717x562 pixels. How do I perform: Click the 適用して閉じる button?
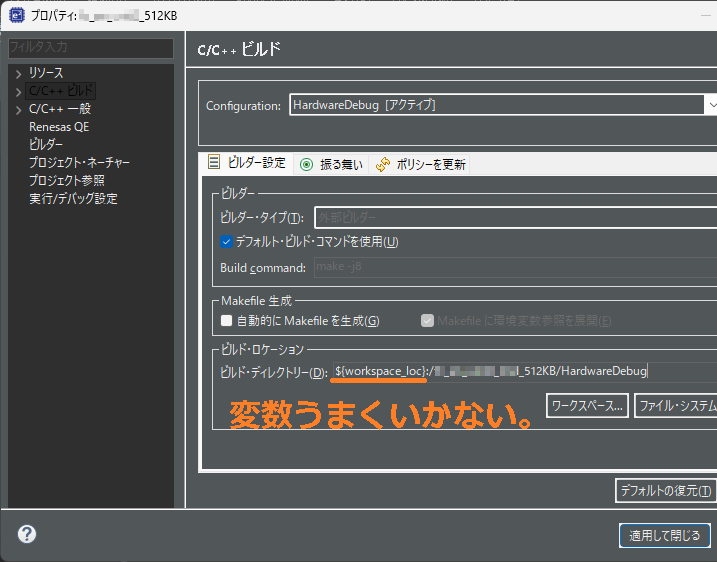664,535
